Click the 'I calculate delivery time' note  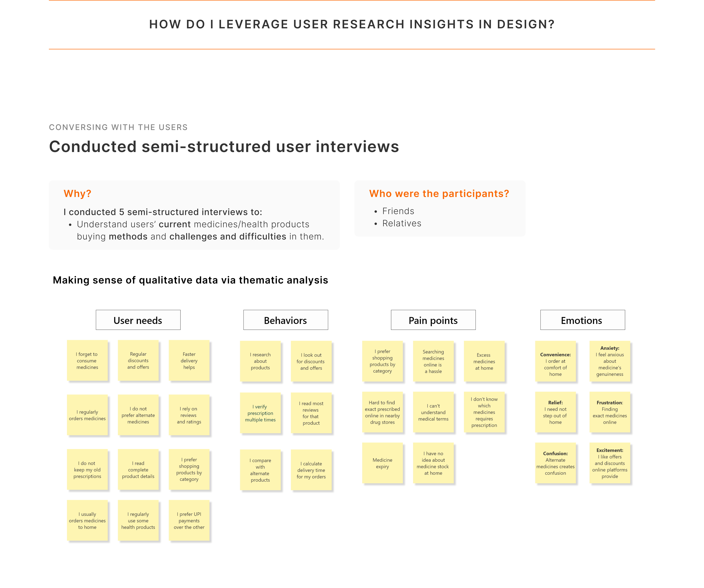pyautogui.click(x=311, y=470)
